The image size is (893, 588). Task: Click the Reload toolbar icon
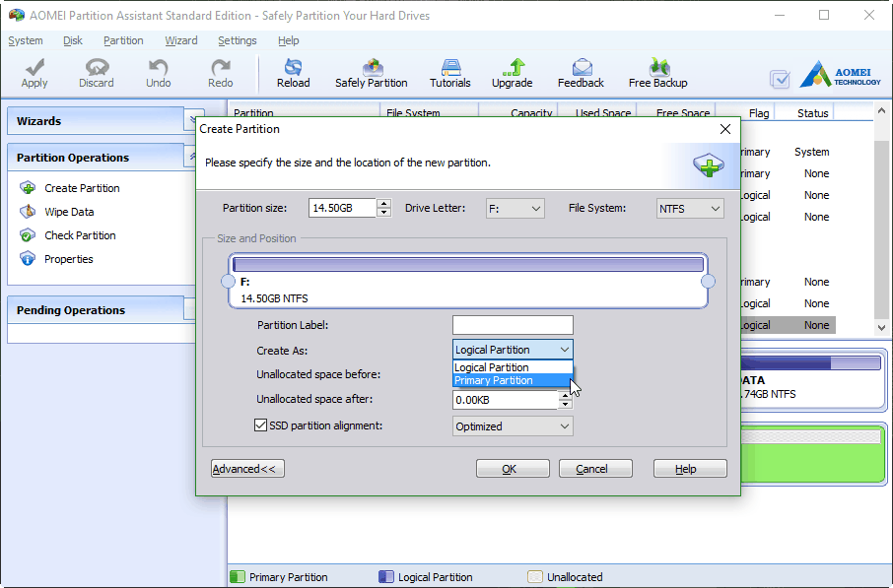[x=293, y=72]
